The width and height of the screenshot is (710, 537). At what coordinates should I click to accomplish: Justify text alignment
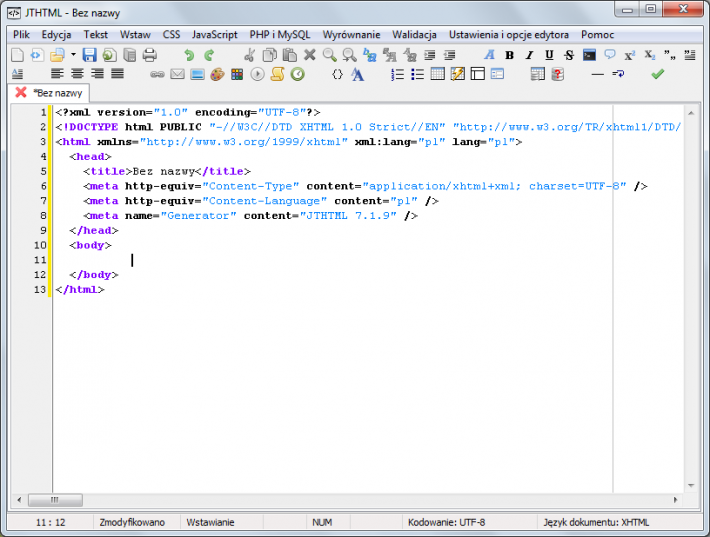point(117,74)
